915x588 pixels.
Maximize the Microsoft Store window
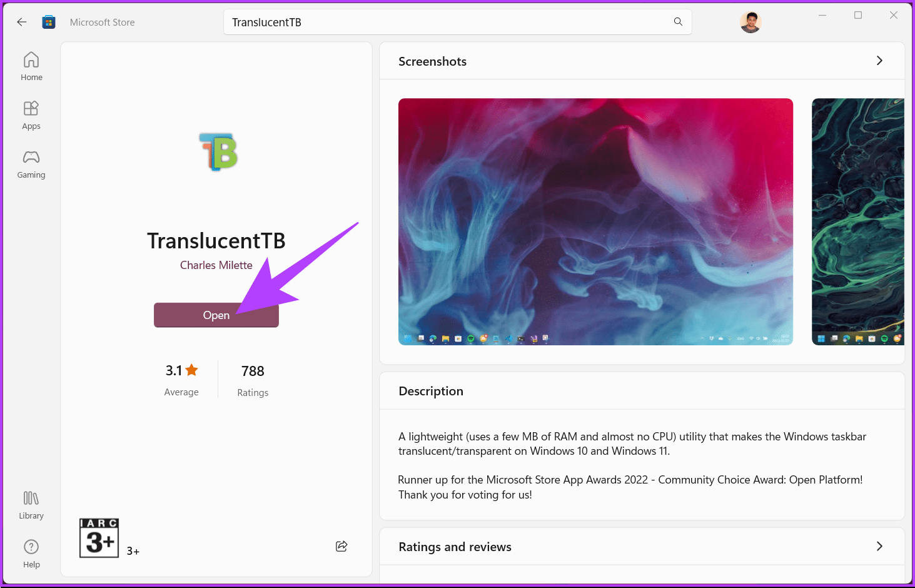[x=858, y=15]
